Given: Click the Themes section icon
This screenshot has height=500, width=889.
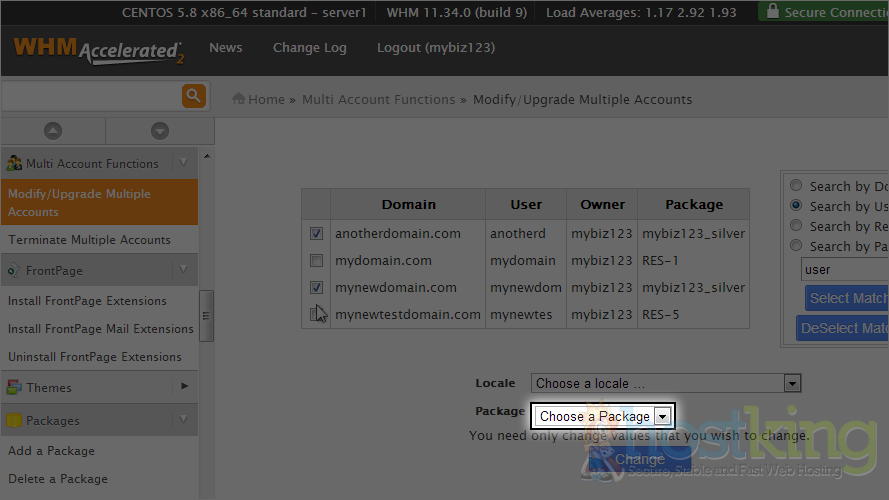Looking at the screenshot, I should (14, 387).
